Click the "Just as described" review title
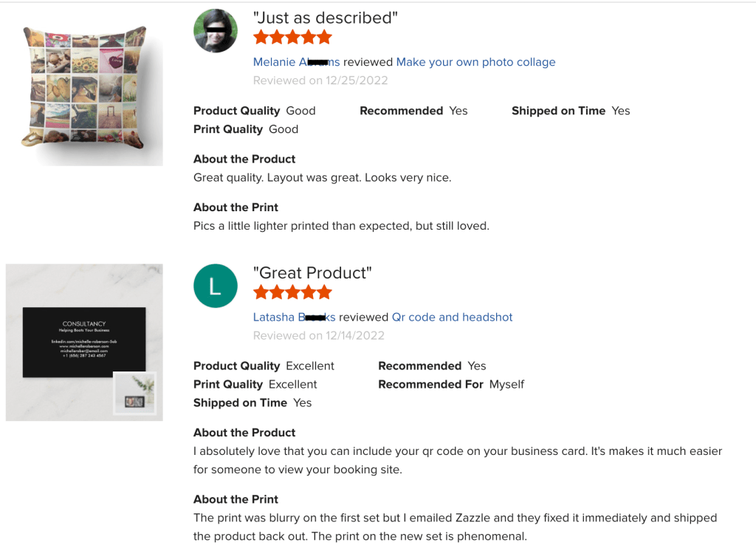Screen dimensions: 756x548 click(x=325, y=18)
